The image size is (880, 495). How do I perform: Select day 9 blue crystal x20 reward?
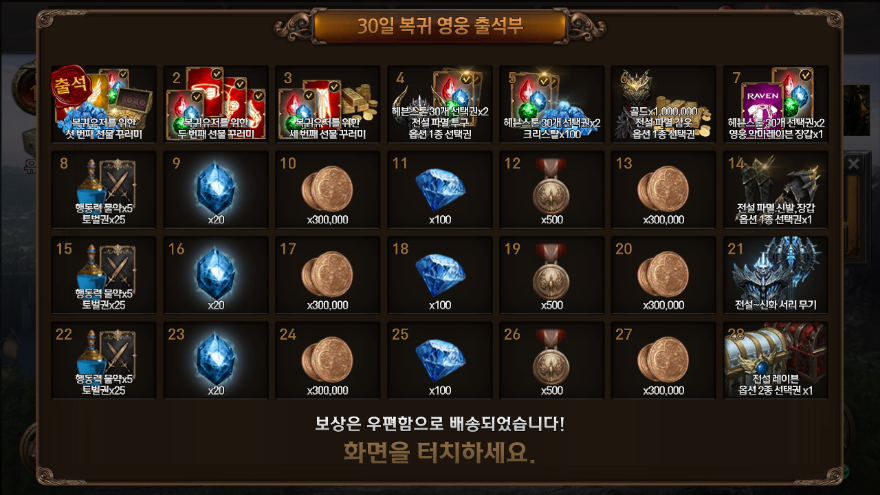[216, 190]
